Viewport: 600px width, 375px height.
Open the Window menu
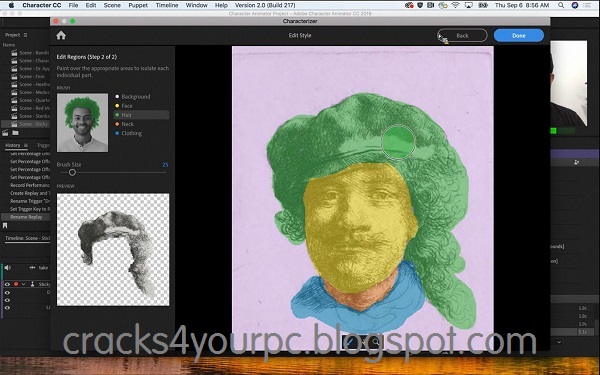click(197, 5)
